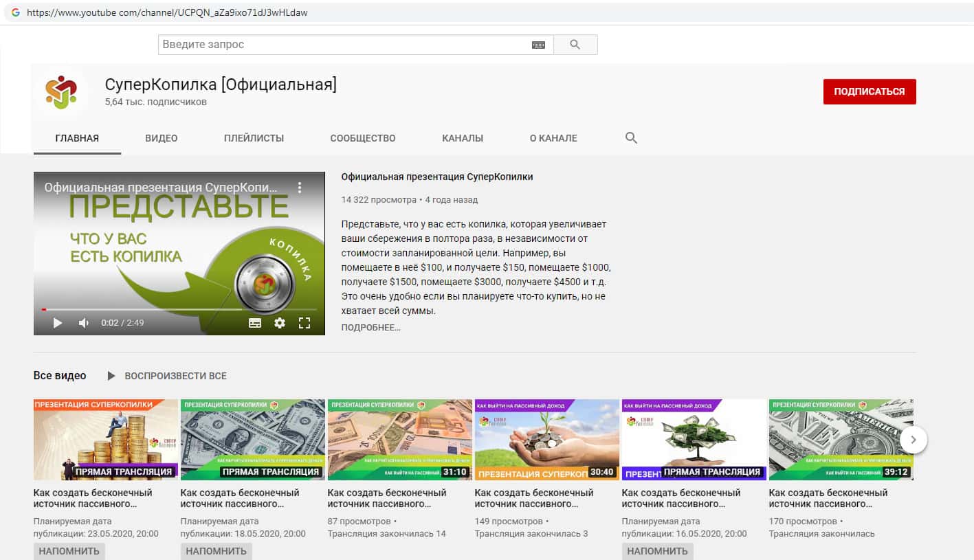
Task: Click the 5,64 тыс. подписчиков count
Action: tap(156, 102)
